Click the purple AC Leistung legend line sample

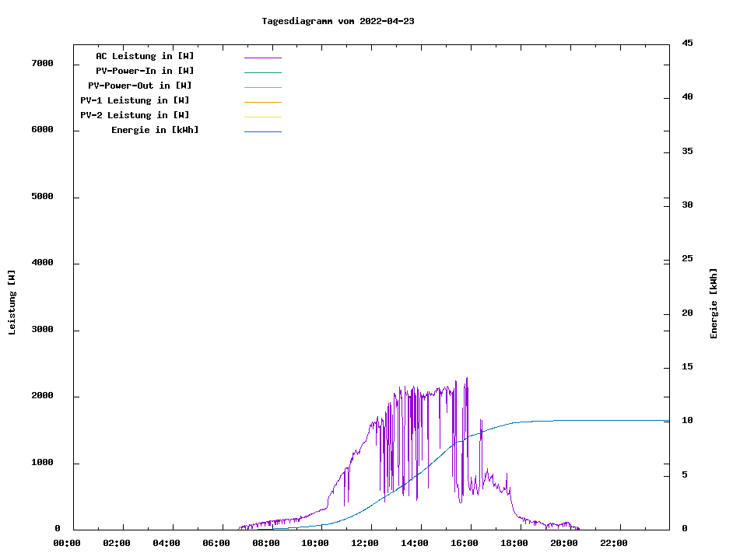click(262, 58)
